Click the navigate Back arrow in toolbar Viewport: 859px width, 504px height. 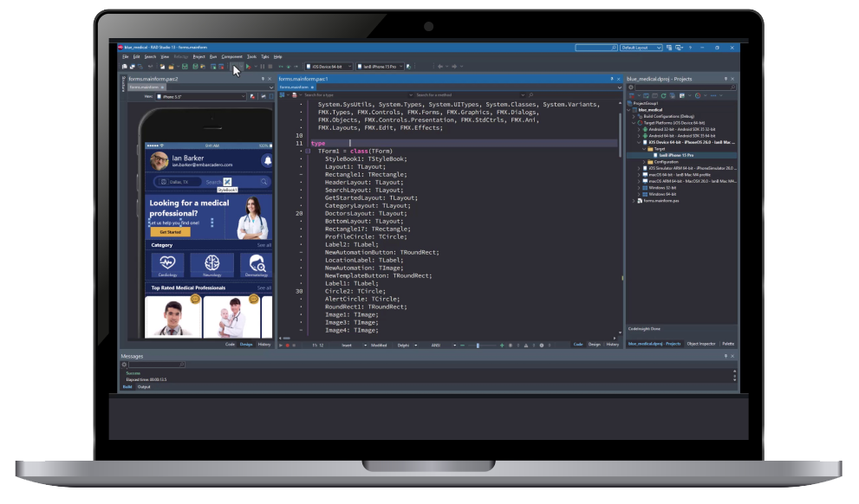point(440,66)
